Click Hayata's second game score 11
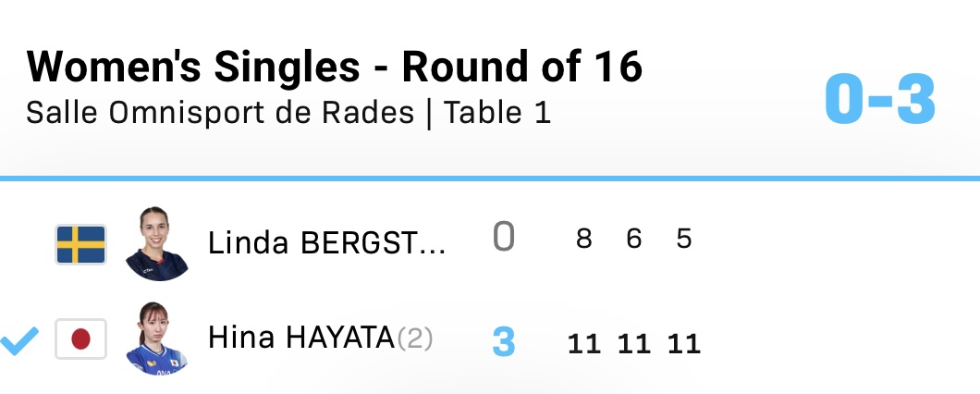980x394 pixels. click(x=634, y=345)
